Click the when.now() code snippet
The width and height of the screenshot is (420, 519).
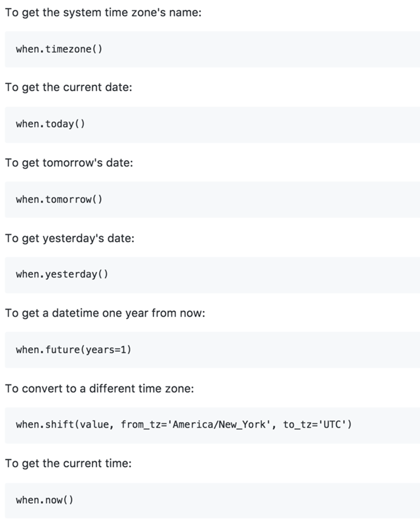pos(45,500)
